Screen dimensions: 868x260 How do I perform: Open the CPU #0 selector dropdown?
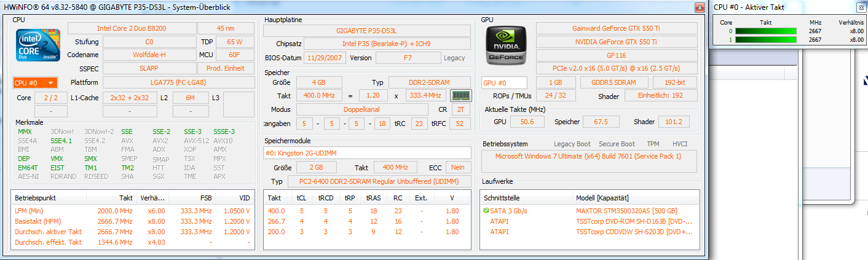(35, 83)
